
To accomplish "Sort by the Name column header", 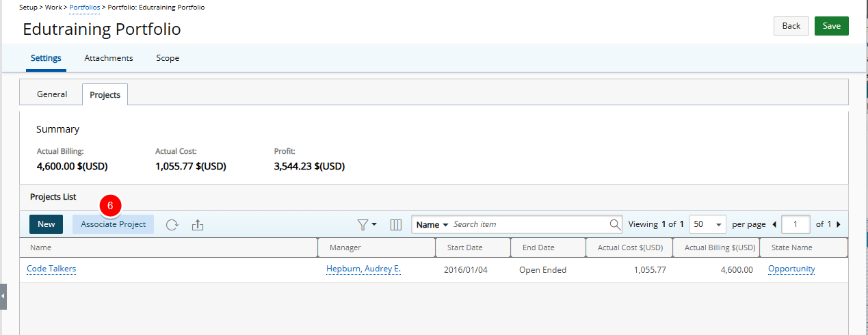I will (x=168, y=247).
